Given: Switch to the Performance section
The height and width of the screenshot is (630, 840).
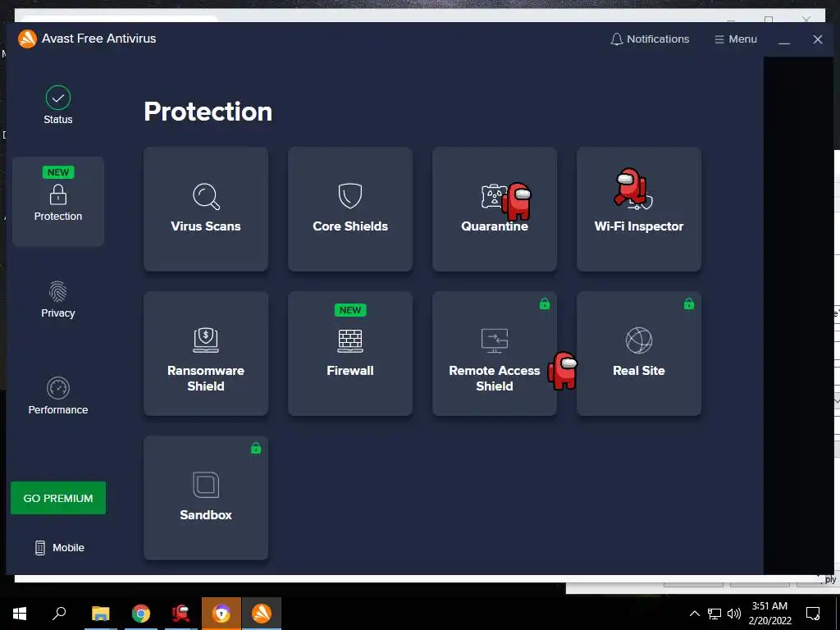Looking at the screenshot, I should click(58, 396).
